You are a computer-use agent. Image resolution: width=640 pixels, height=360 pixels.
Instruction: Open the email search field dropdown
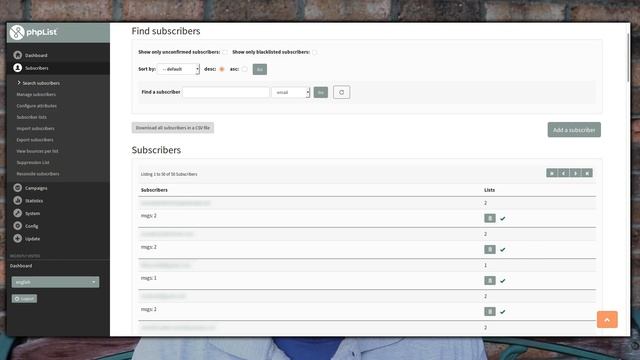[291, 92]
